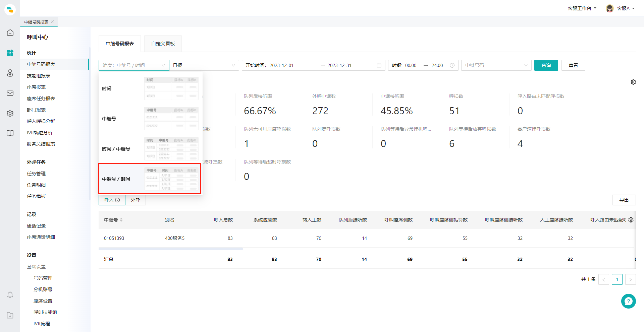644x332 pixels.
Task: Switch to the 呼入 inbound tab
Action: click(x=112, y=200)
